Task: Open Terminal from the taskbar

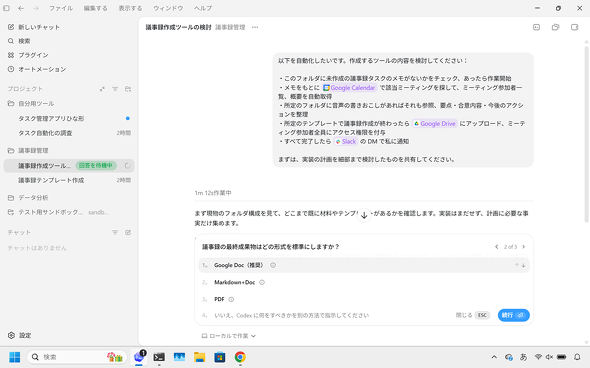Action: (159, 357)
